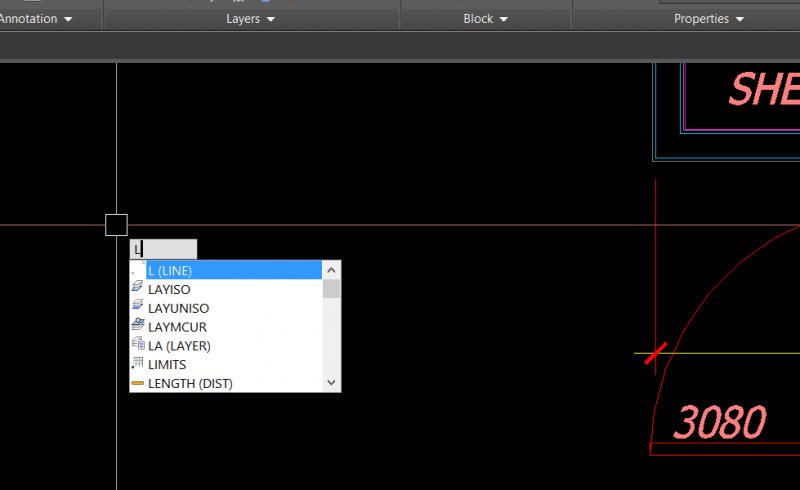Image resolution: width=800 pixels, height=490 pixels.
Task: Click the red SHE title text
Action: [x=764, y=89]
